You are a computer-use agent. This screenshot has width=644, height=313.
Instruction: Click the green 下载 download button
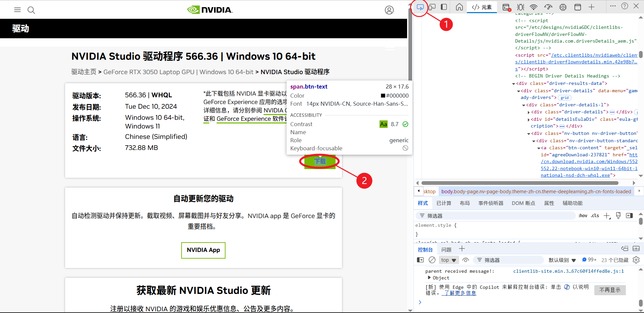(320, 161)
